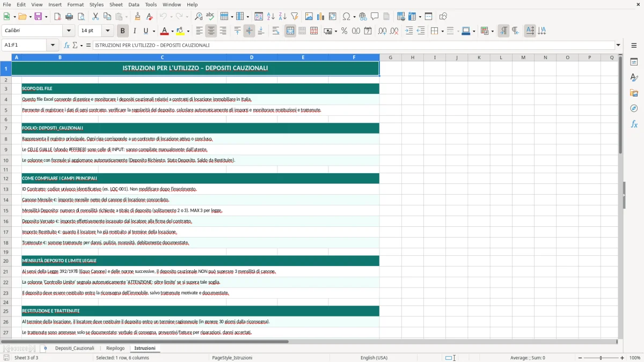The height and width of the screenshot is (362, 644).
Task: Open the sidebar Properties deck
Action: (634, 62)
